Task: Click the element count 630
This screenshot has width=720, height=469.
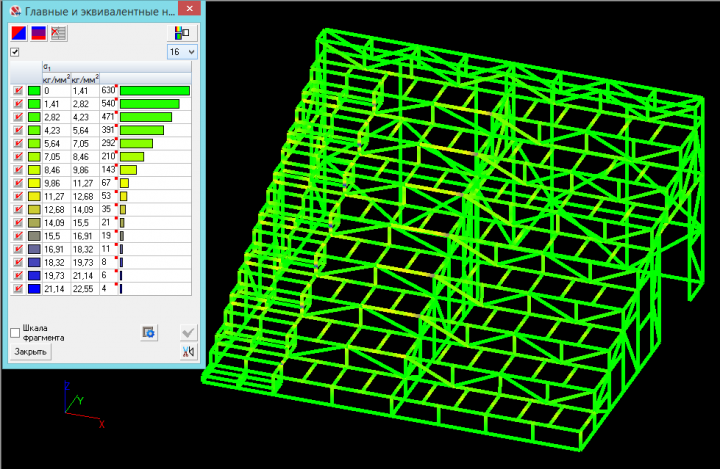Action: 108,90
